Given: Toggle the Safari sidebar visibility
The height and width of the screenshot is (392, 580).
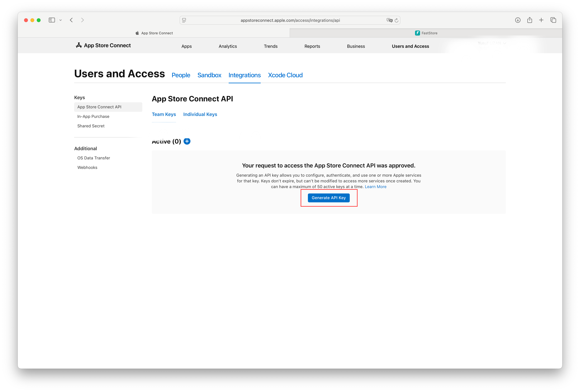Looking at the screenshot, I should (x=52, y=20).
